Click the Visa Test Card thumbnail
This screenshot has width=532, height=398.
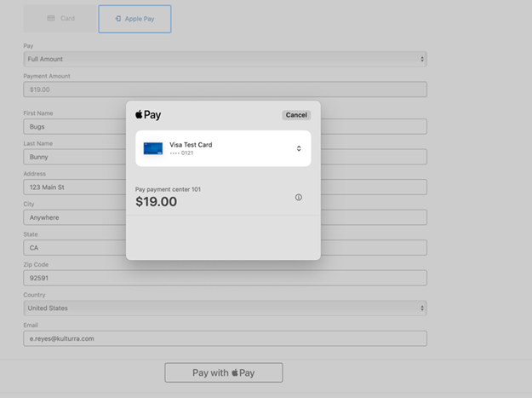pos(153,148)
